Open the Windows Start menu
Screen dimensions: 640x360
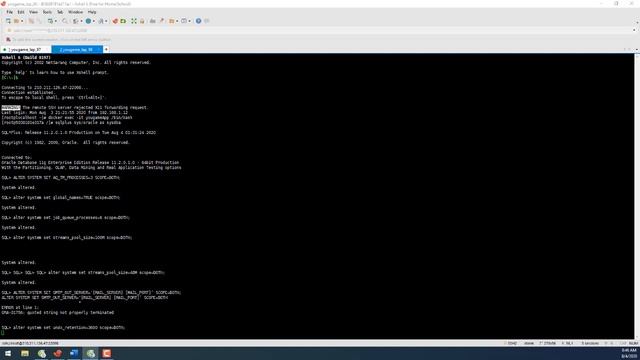tap(8, 353)
